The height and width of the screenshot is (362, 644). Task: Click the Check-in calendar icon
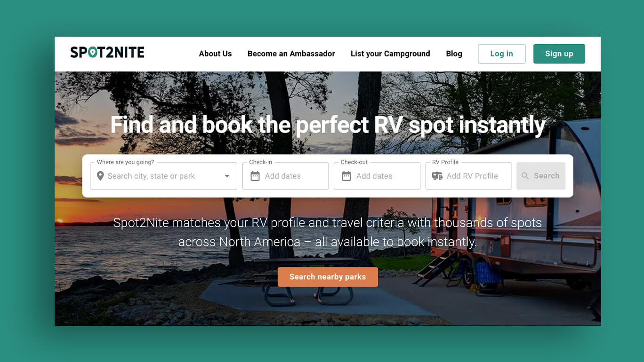(255, 176)
